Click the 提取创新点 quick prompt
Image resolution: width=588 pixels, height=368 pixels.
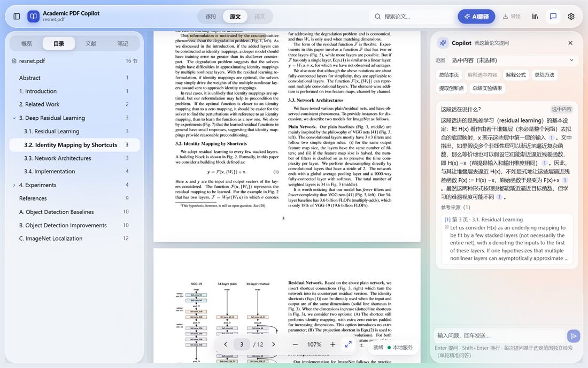[452, 88]
